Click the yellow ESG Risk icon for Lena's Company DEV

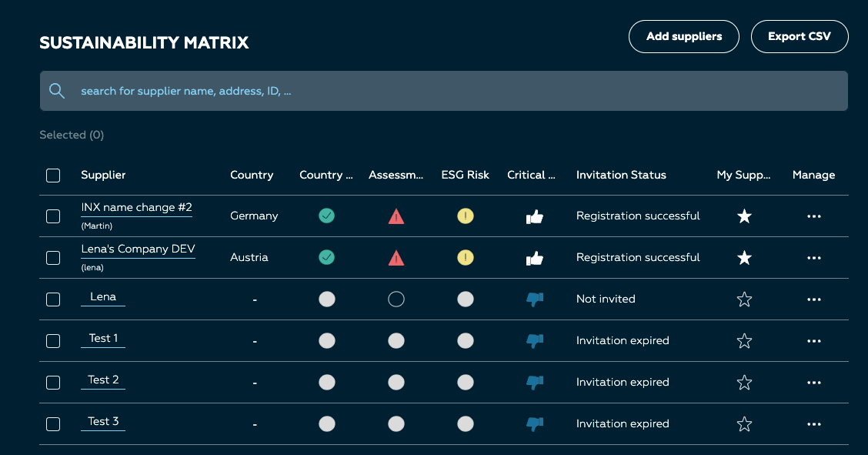click(x=465, y=257)
